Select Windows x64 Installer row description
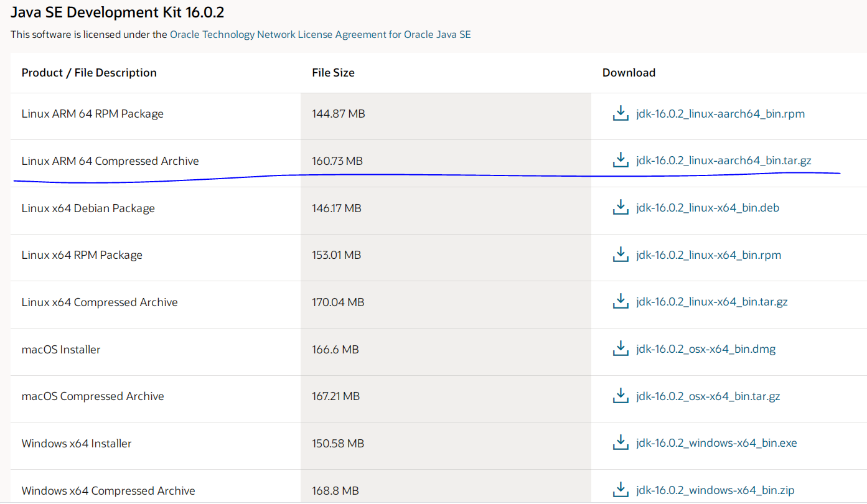The image size is (867, 504). 77,444
